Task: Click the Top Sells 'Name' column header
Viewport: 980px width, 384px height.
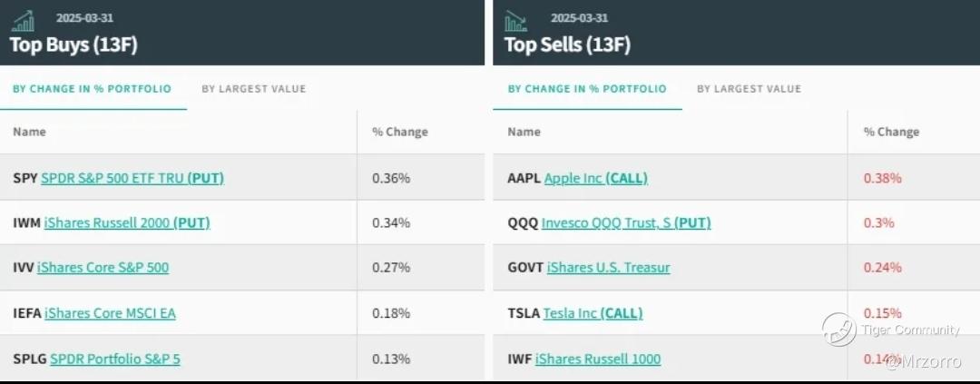Action: click(x=524, y=132)
